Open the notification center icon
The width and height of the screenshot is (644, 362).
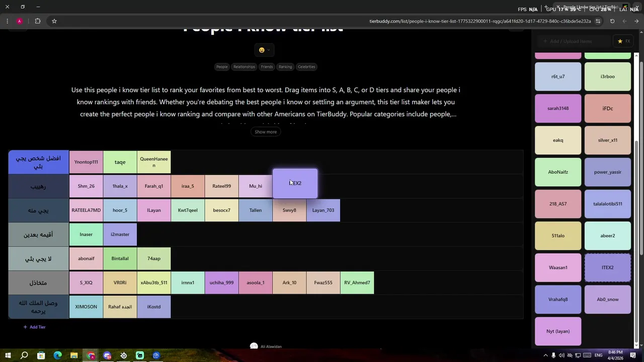click(x=633, y=355)
